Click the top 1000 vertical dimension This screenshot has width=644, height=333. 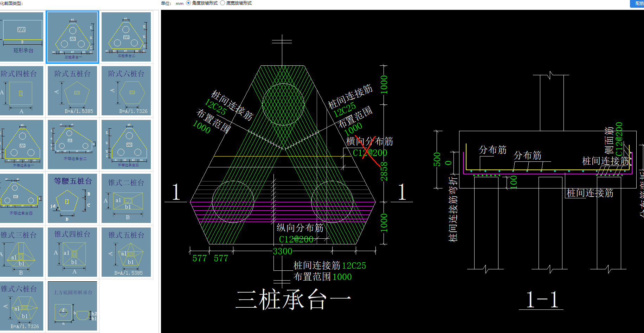pos(384,84)
